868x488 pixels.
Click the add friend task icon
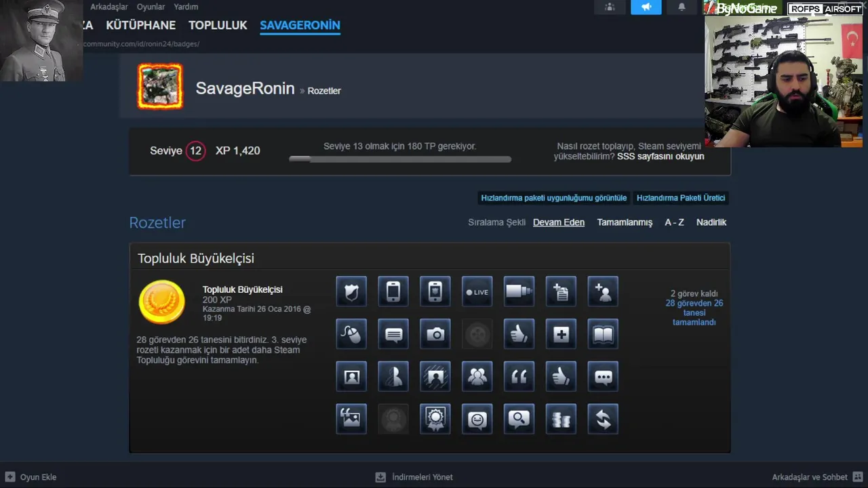(x=604, y=292)
